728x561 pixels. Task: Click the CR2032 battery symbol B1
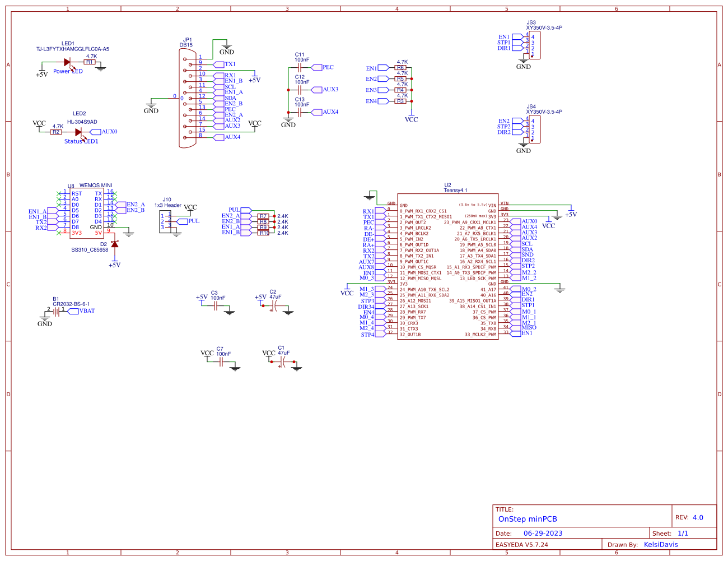(x=56, y=311)
